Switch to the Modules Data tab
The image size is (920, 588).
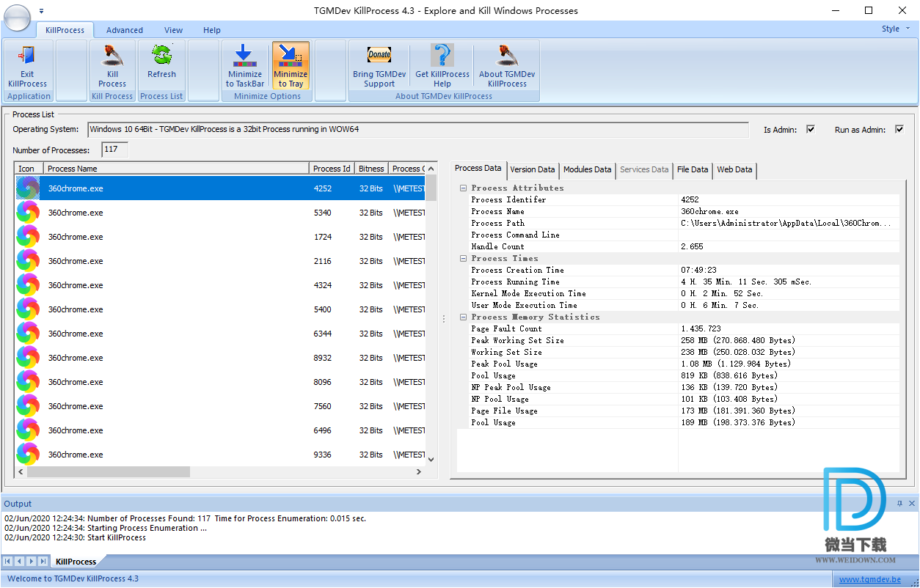(x=587, y=169)
